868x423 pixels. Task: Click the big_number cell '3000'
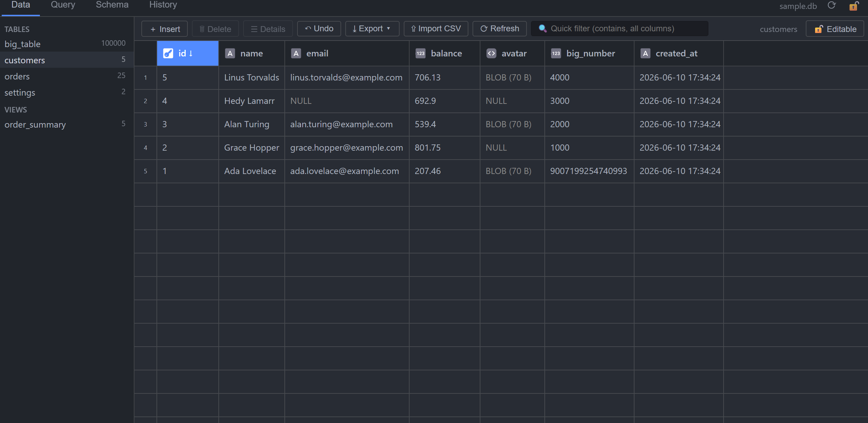point(589,101)
